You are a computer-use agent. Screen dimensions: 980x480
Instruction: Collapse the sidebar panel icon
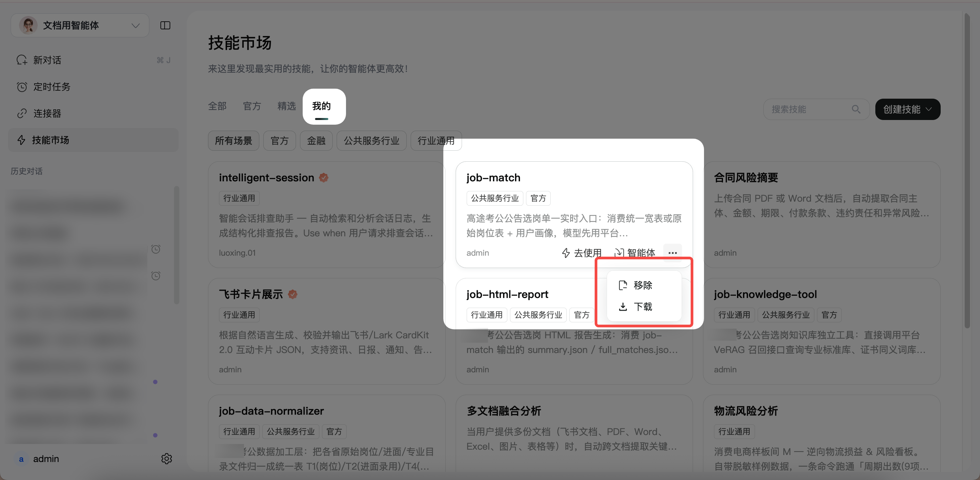pos(165,25)
